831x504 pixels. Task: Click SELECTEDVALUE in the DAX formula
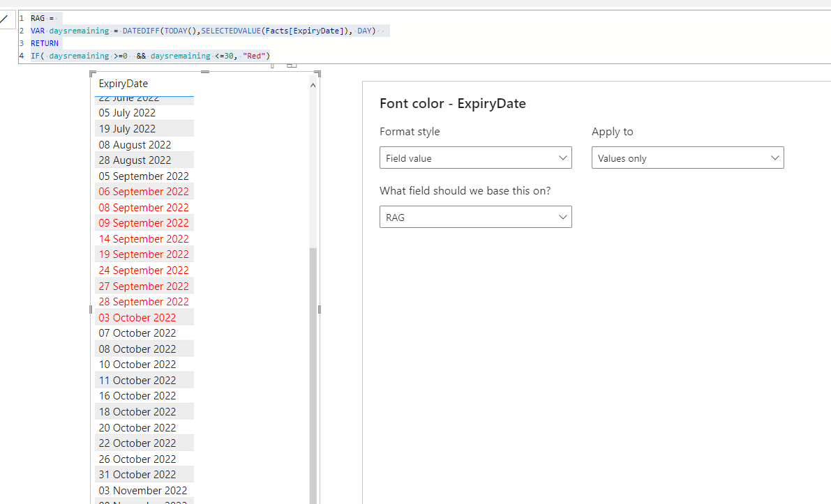[231, 31]
